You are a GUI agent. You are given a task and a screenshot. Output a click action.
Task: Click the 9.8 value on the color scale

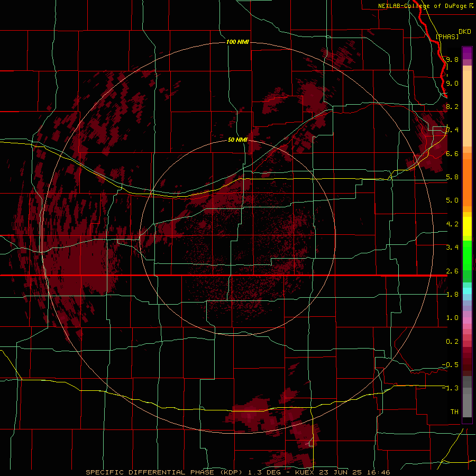[452, 59]
